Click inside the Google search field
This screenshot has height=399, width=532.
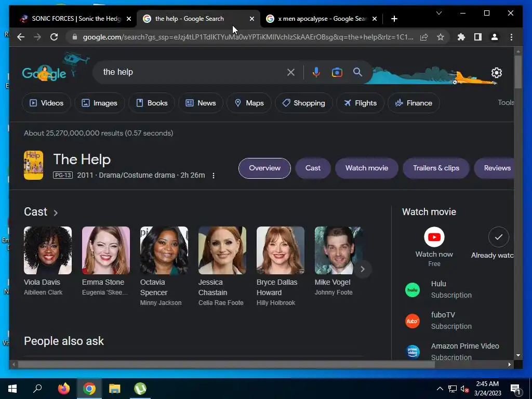click(193, 72)
